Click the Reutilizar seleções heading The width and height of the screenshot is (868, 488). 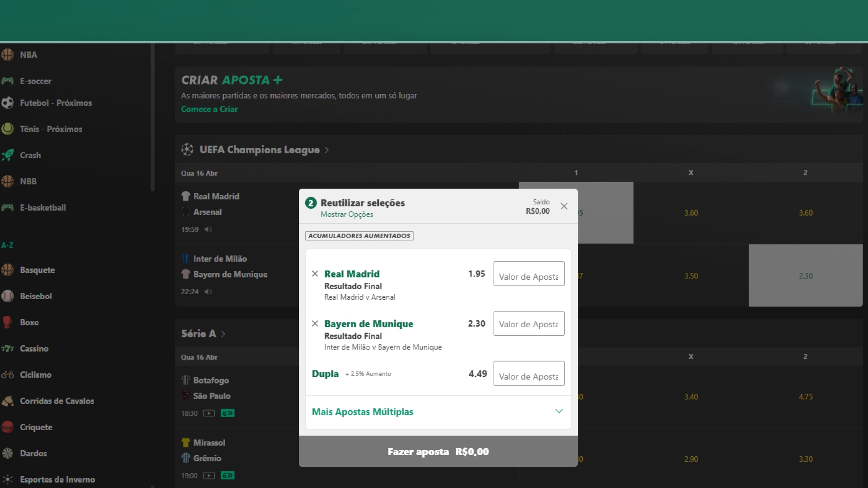click(x=363, y=203)
